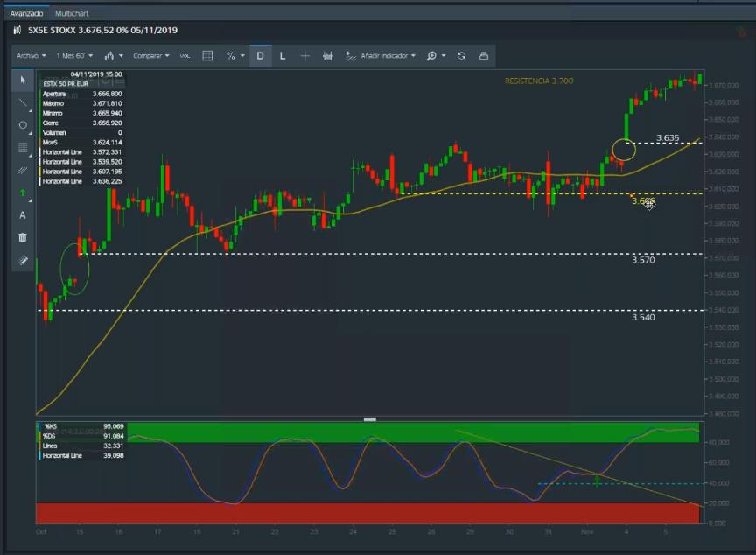This screenshot has width=756, height=555.
Task: Toggle the D button in toolbar
Action: pos(260,55)
